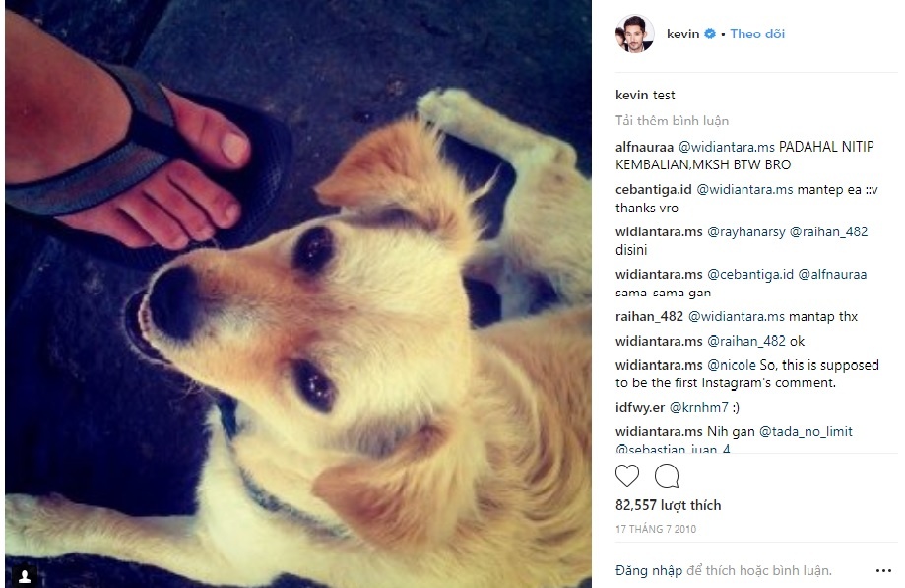905x588 pixels.
Task: Open the comment speech bubble icon
Action: point(667,476)
